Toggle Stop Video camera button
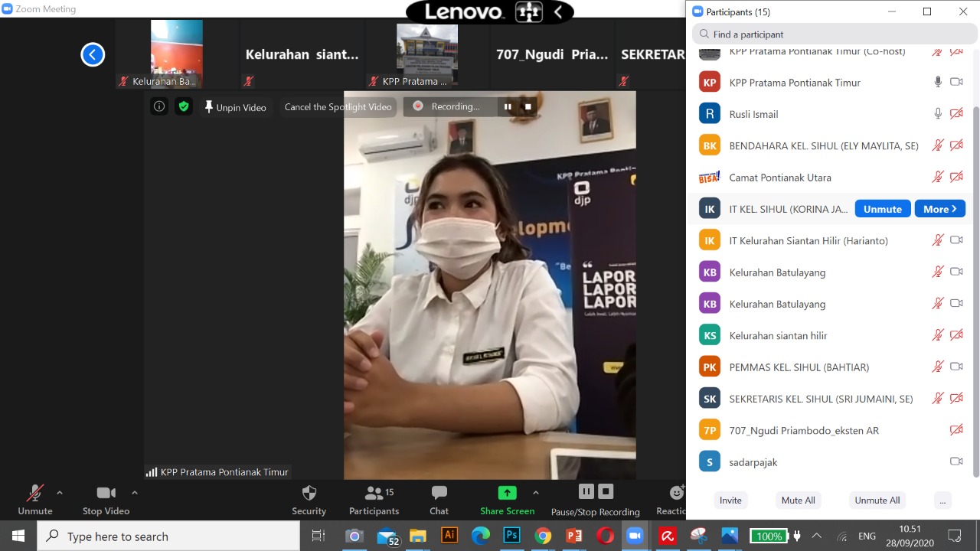The width and height of the screenshot is (980, 551). click(106, 494)
